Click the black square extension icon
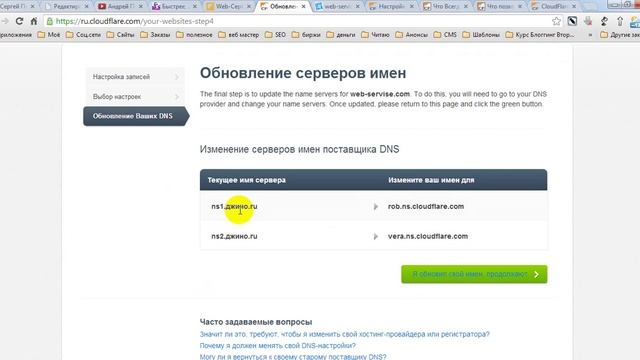The height and width of the screenshot is (360, 640). point(572,21)
